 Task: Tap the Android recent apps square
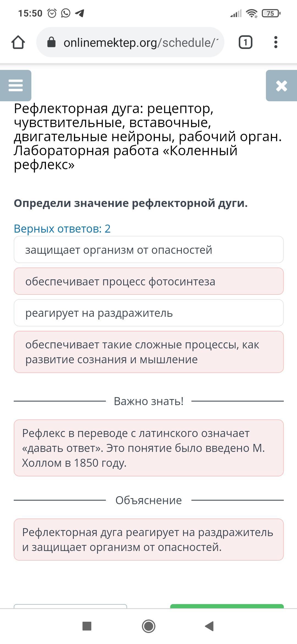click(87, 626)
